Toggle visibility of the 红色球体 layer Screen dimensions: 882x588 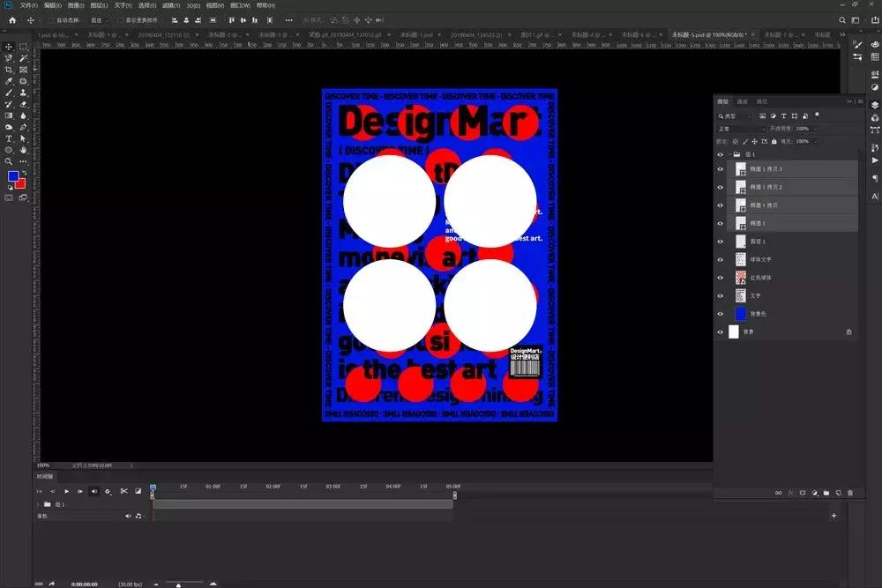tap(721, 278)
